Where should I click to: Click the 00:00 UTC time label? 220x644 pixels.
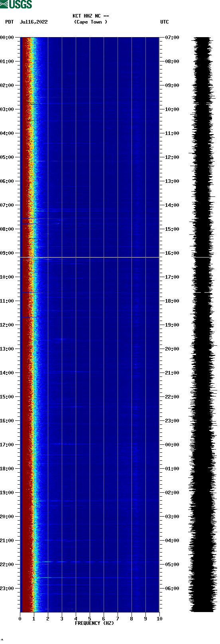pyautogui.click(x=172, y=445)
